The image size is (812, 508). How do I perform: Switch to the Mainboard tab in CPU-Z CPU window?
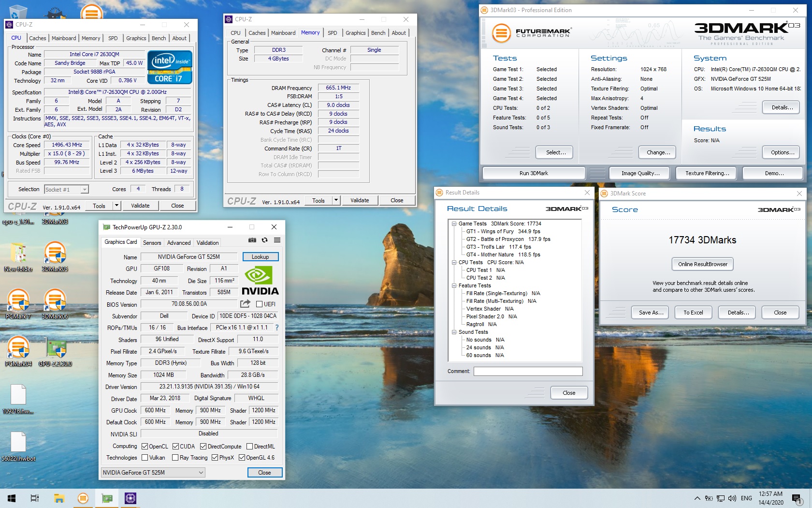pyautogui.click(x=64, y=38)
